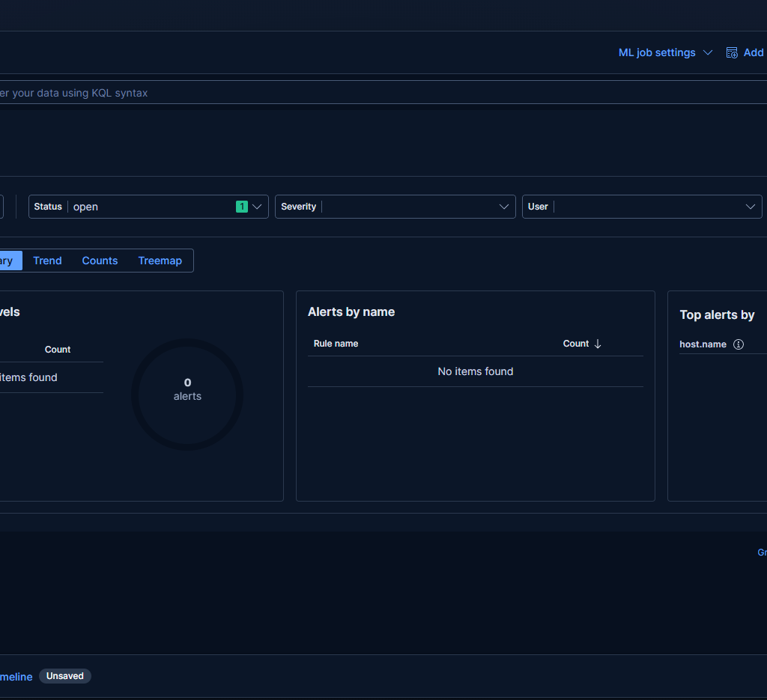Switch to the Treemap tab
Image resolution: width=767 pixels, height=700 pixels.
click(x=160, y=261)
